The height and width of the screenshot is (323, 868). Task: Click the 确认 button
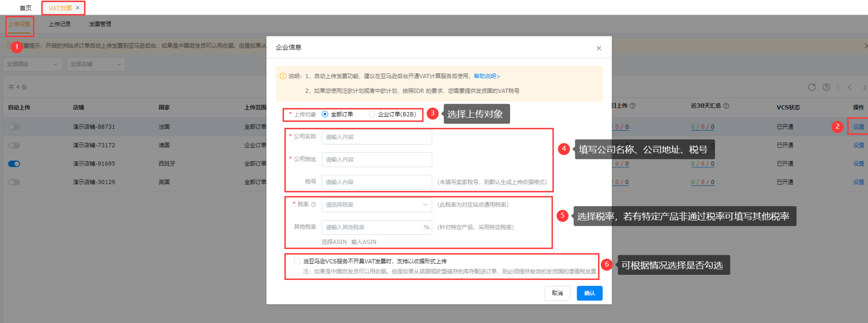[589, 293]
